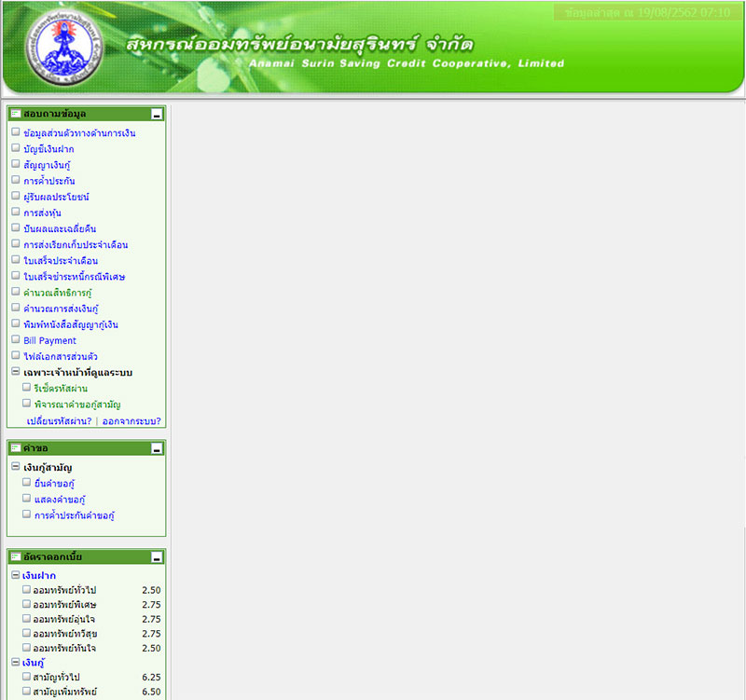Click the 6.50 rate for สามัญเพิ่มทรัพย์
The height and width of the screenshot is (700, 746).
tap(151, 692)
